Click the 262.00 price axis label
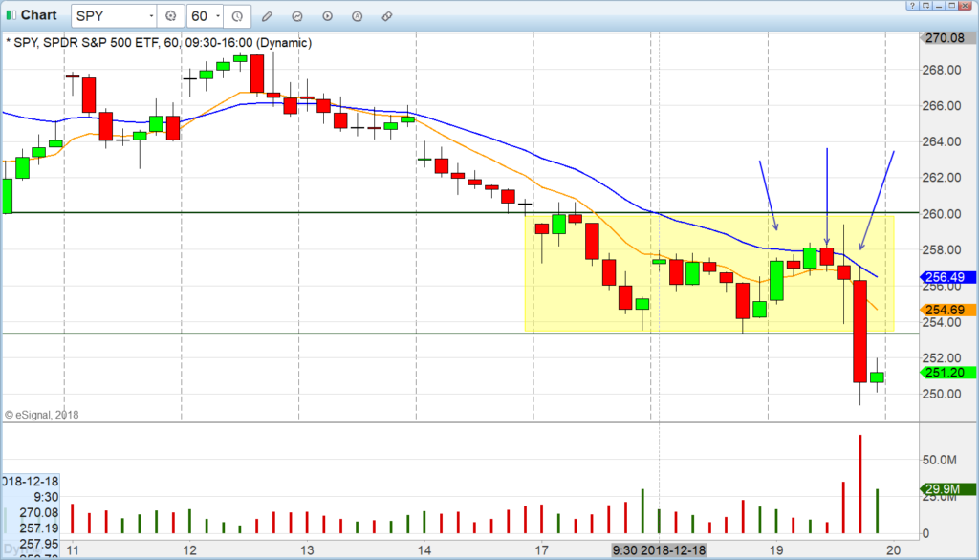The image size is (979, 560). coord(942,178)
